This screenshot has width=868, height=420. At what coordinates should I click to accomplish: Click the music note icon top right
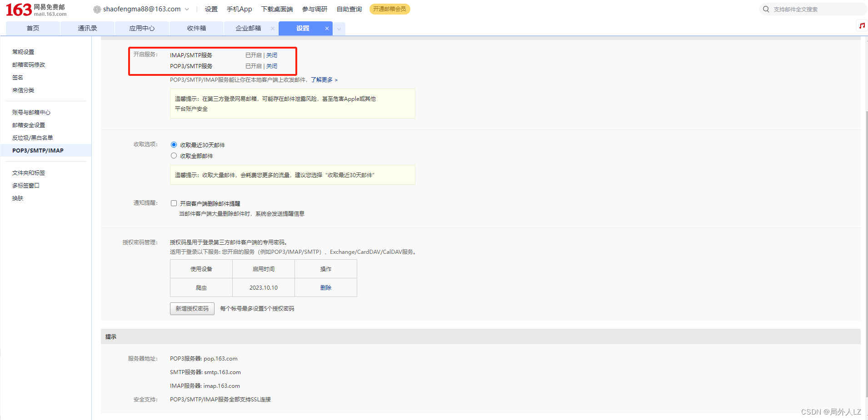click(x=861, y=26)
